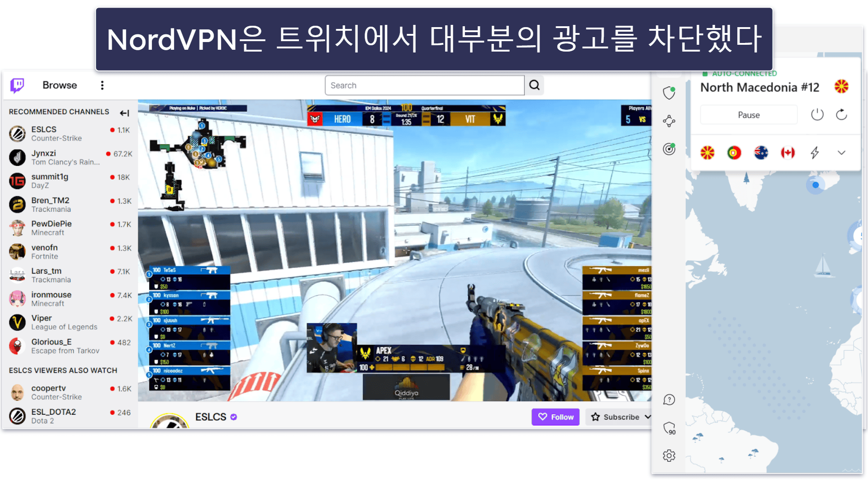Select "Escape from Tarkov" text

click(66, 351)
